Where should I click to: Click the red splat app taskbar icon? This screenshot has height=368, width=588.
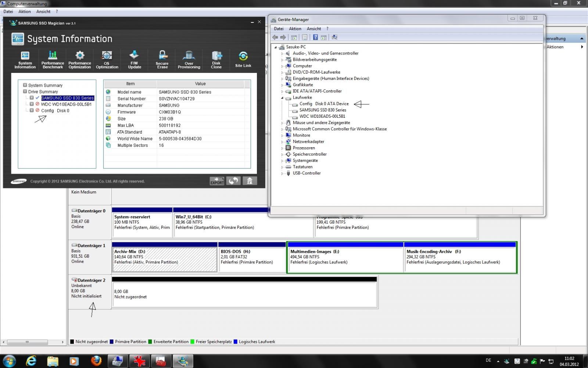tap(139, 361)
